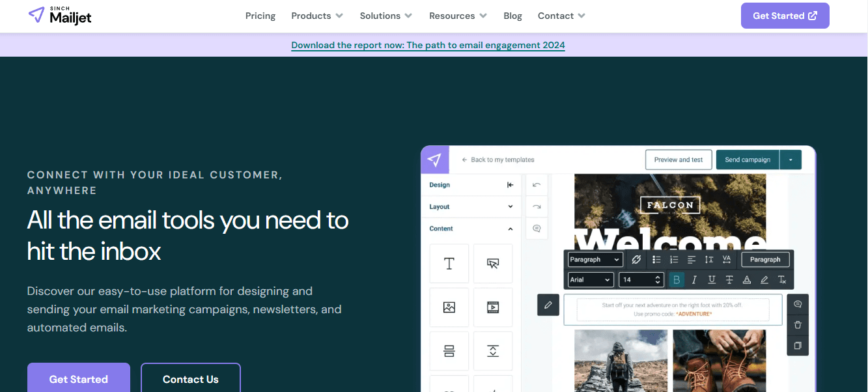Viewport: 868px width, 392px height.
Task: Click the undo arrow in editor
Action: coord(537,185)
